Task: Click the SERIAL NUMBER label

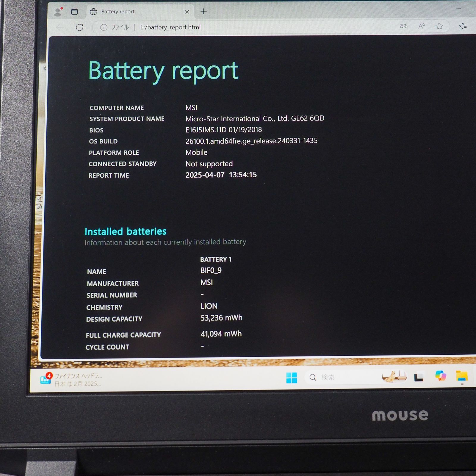Action: pyautogui.click(x=112, y=295)
